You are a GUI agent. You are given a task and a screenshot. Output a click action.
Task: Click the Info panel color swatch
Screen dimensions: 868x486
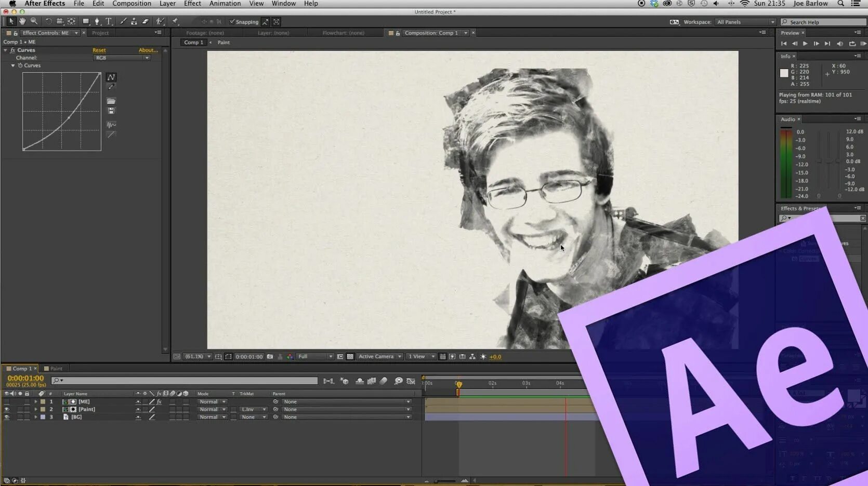pyautogui.click(x=784, y=73)
